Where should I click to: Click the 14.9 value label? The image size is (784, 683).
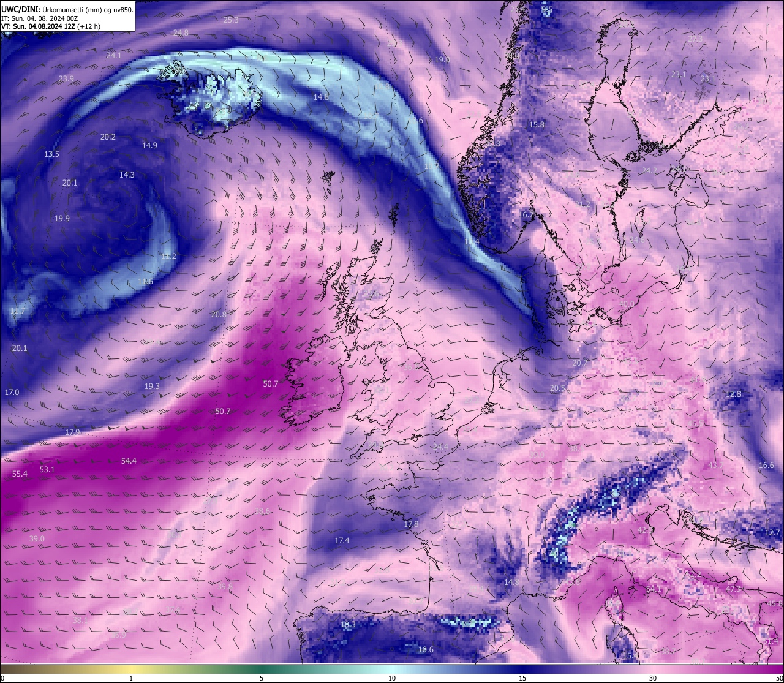149,145
